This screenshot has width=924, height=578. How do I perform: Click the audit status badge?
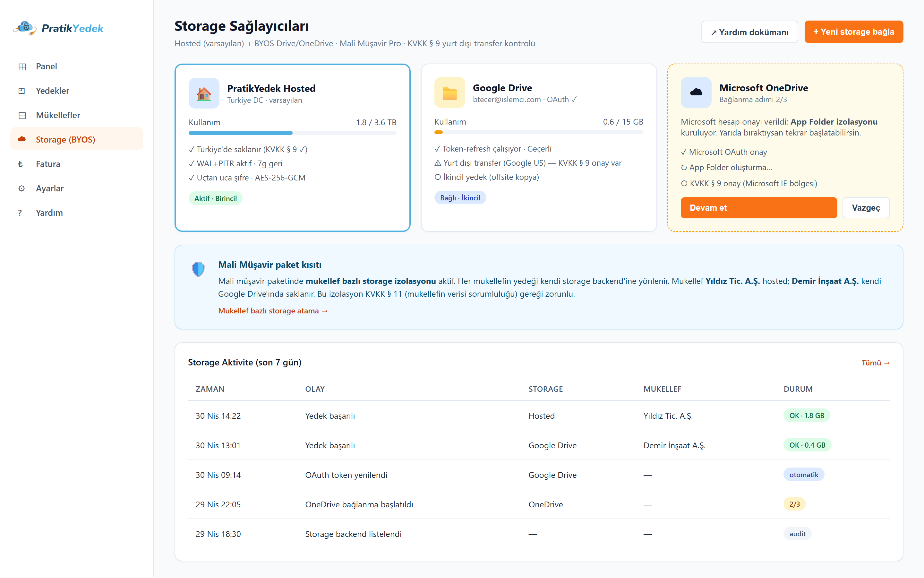point(797,534)
